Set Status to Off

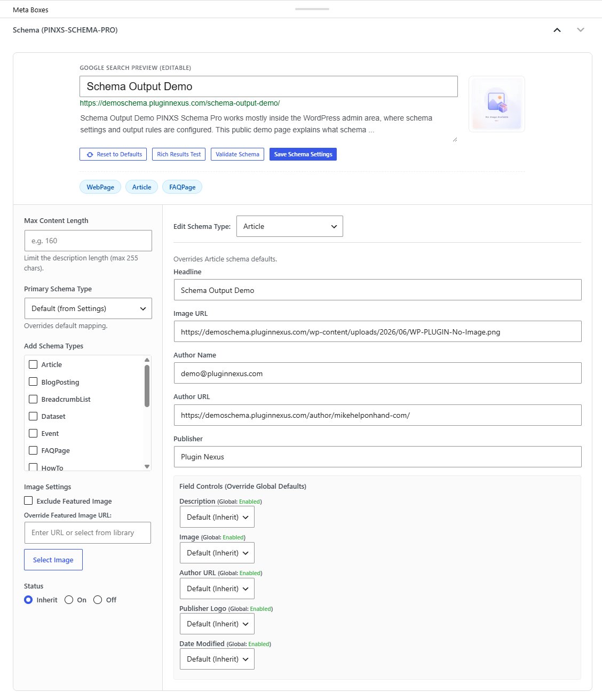point(98,600)
